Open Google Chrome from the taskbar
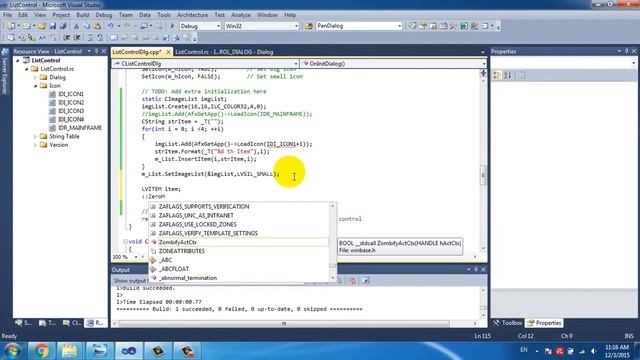The image size is (640, 360). coord(41,351)
